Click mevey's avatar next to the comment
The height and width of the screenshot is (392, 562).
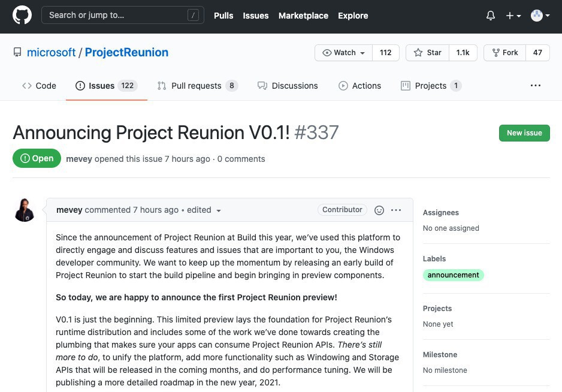pyautogui.click(x=25, y=210)
